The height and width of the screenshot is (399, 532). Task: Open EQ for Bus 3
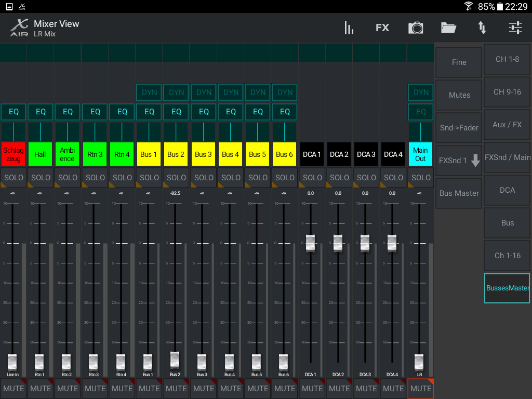click(x=204, y=112)
